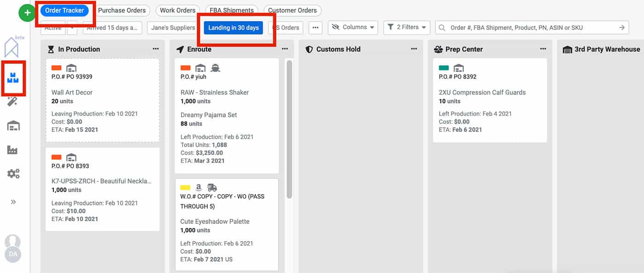Open settings gears in the sidebar
The image size is (644, 273).
[13, 173]
